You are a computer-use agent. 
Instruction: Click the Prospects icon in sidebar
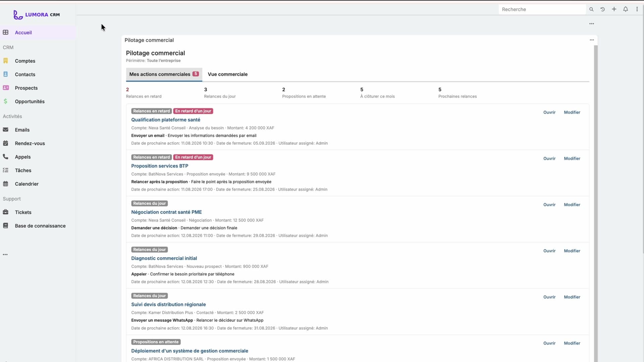click(x=6, y=88)
